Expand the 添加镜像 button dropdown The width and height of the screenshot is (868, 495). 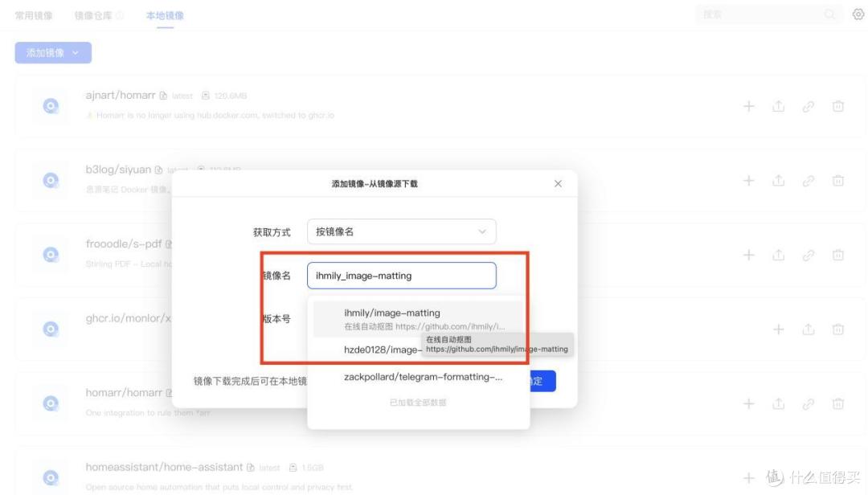(53, 53)
